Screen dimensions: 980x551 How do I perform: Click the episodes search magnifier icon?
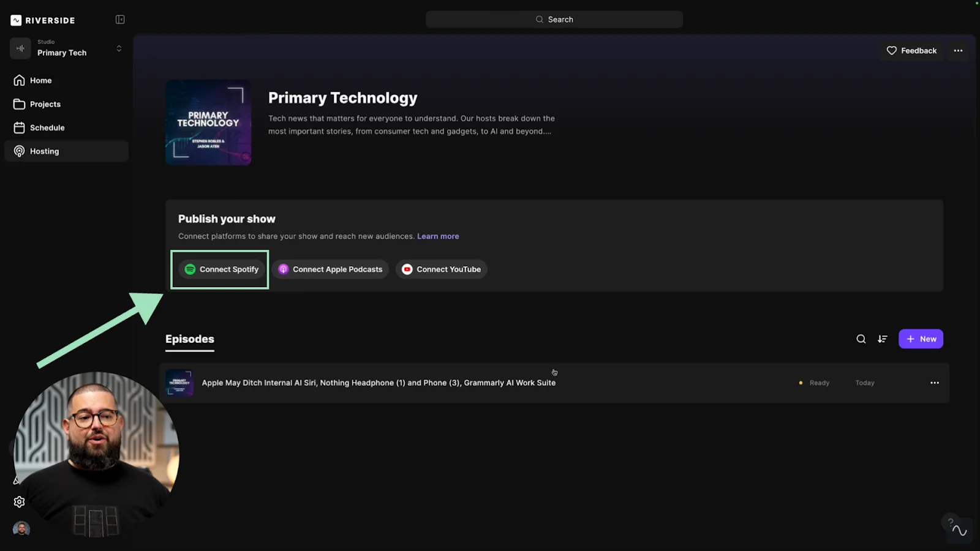[861, 339]
